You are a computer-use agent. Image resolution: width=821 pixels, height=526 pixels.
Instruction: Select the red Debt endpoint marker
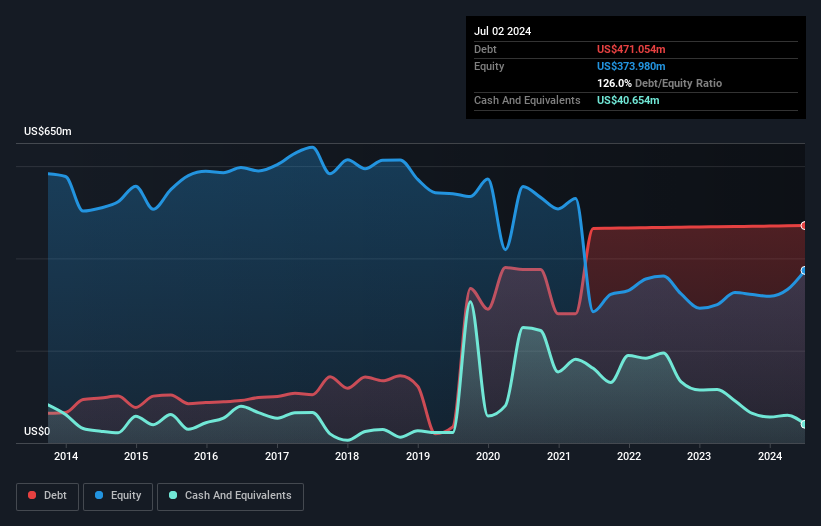click(804, 226)
